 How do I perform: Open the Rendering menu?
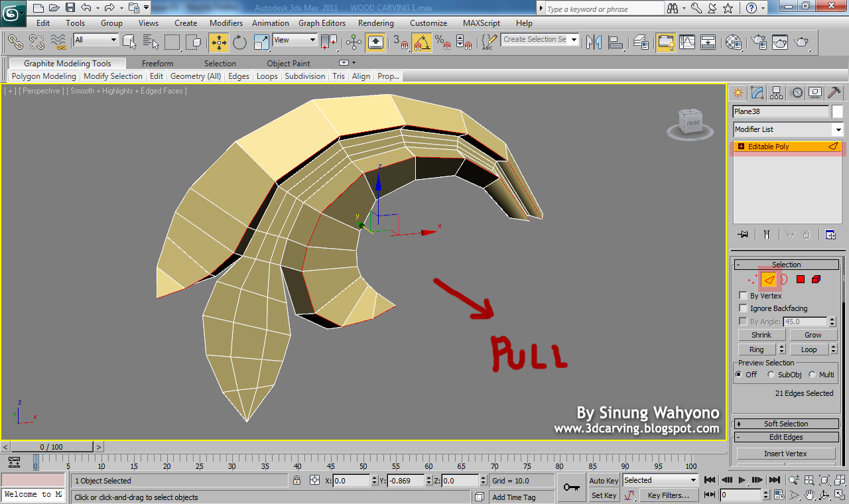click(x=375, y=23)
